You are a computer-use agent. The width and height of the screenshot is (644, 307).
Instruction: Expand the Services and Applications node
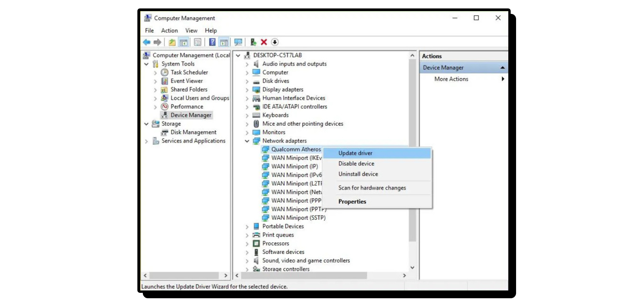[146, 141]
